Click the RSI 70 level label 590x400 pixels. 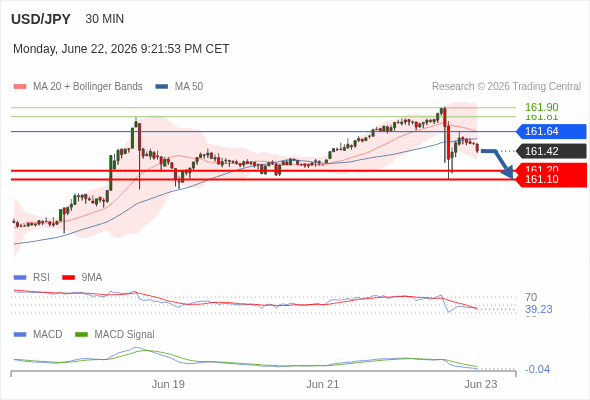(x=531, y=297)
